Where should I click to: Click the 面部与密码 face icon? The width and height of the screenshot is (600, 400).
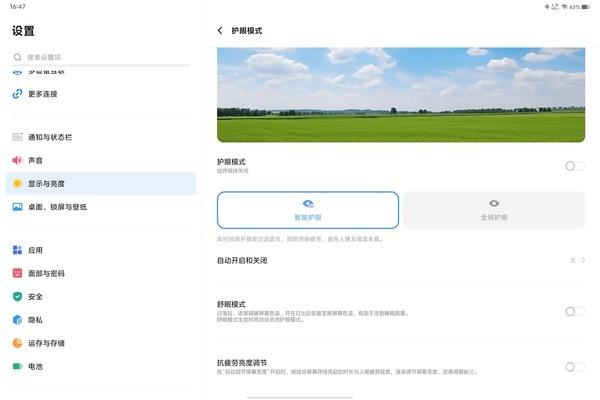tap(17, 273)
